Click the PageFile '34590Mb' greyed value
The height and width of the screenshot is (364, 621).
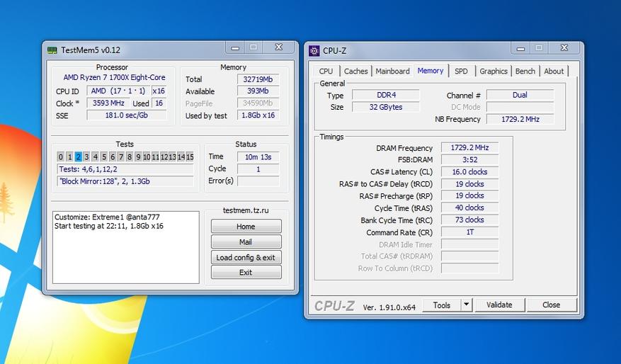(258, 103)
